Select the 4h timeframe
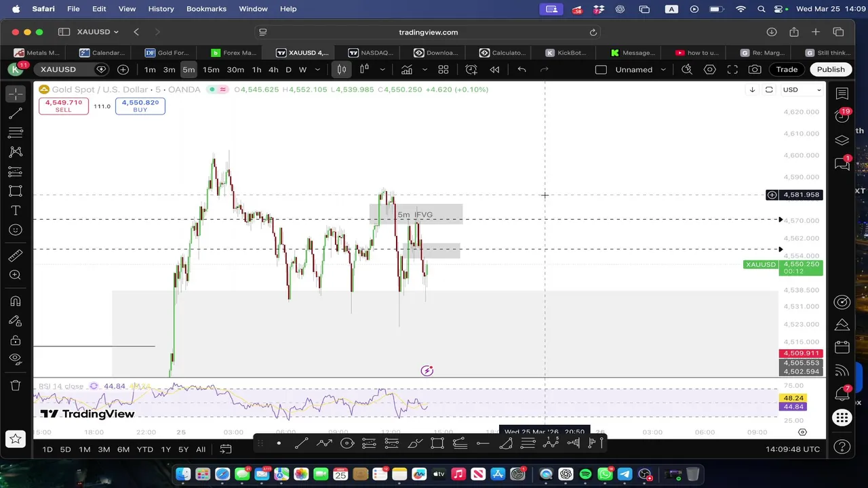868x488 pixels. (x=273, y=69)
